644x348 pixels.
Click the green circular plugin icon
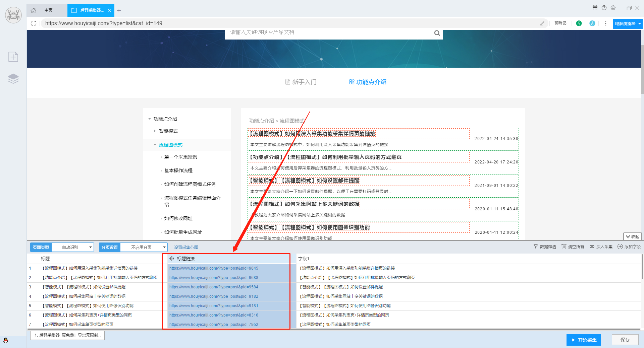tap(579, 23)
